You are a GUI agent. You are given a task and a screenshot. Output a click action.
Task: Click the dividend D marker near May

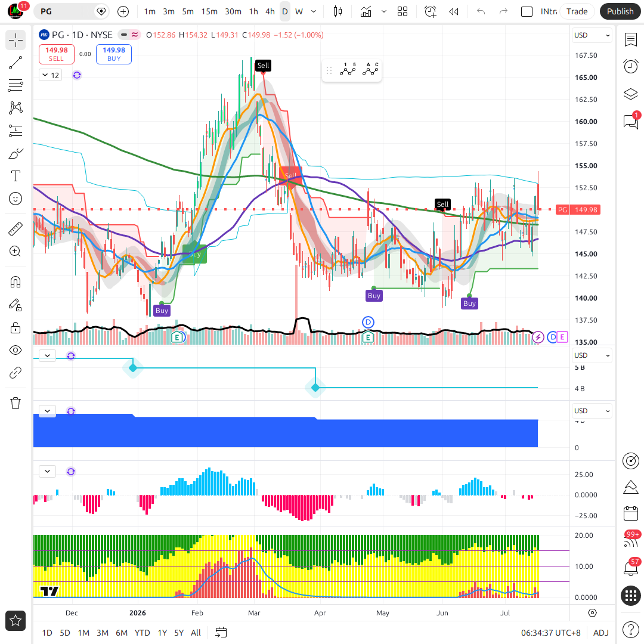[x=368, y=323]
